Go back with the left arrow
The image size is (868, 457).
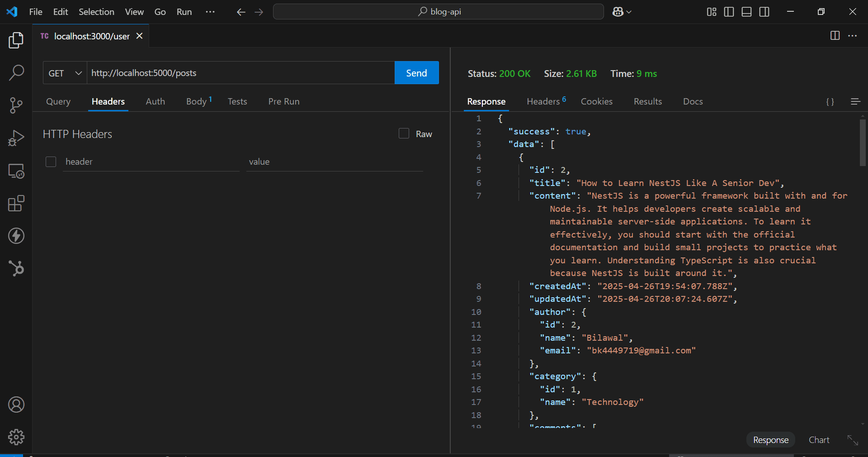241,12
